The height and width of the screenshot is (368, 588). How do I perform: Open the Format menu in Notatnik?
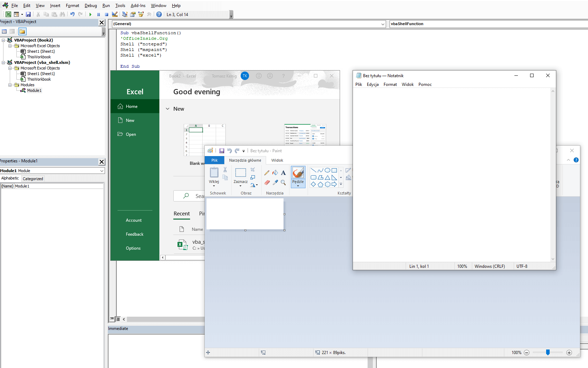[390, 84]
